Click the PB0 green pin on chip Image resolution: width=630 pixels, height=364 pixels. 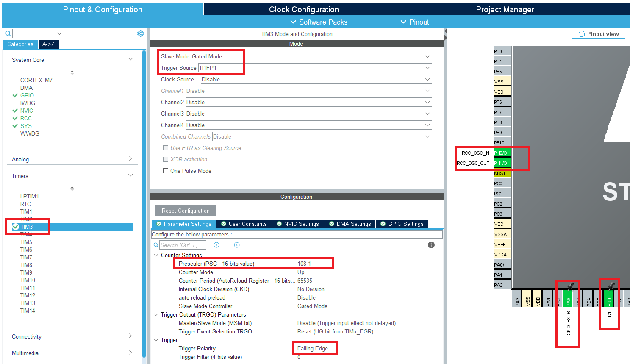click(609, 298)
